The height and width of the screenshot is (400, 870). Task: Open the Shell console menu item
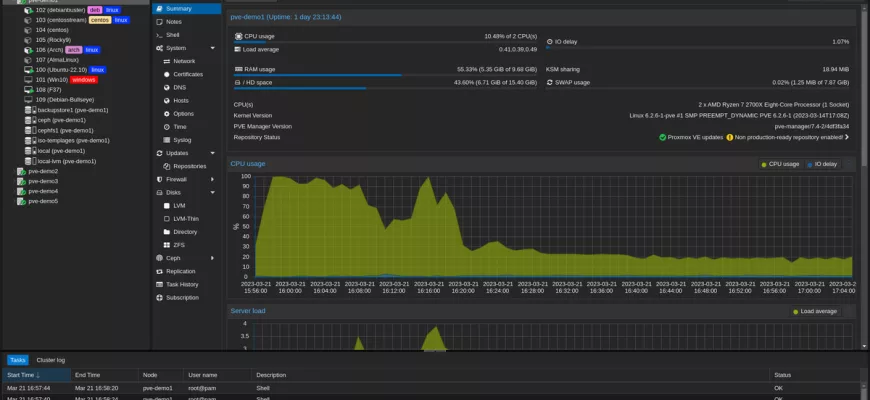[173, 34]
